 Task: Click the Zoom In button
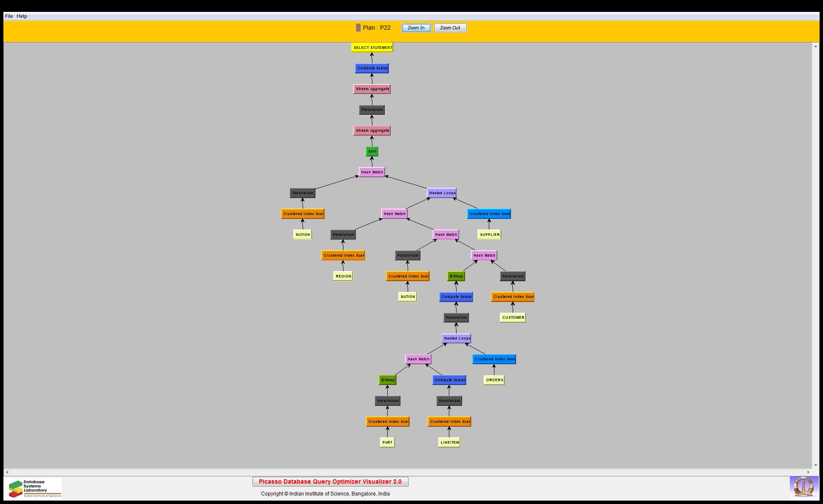(416, 28)
